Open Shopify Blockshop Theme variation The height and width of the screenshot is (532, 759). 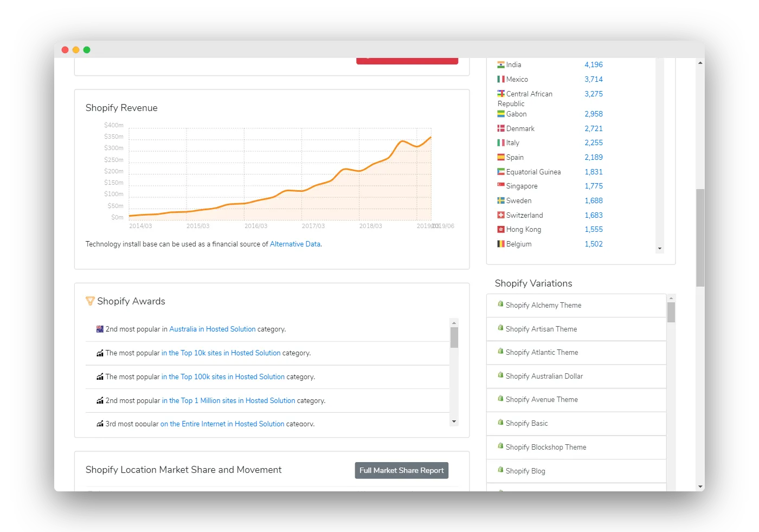545,447
